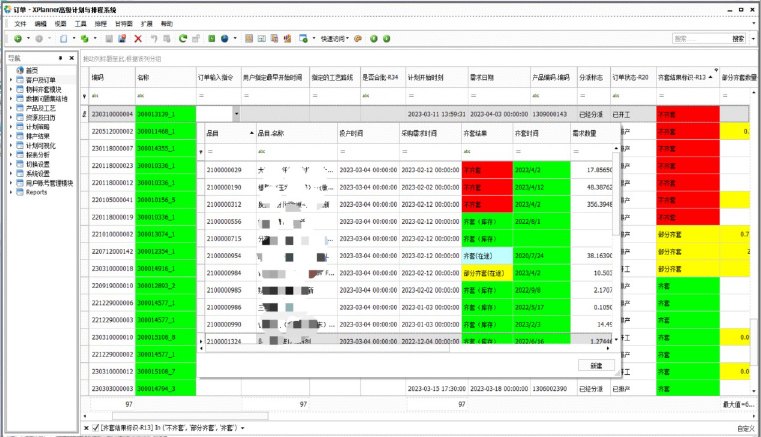
Task: Open the 工具 menu
Action: tap(81, 23)
